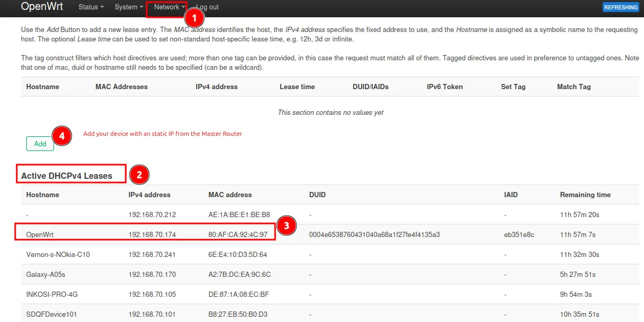
Task: Select remaining time 5h 27m 51s
Action: pos(578,274)
